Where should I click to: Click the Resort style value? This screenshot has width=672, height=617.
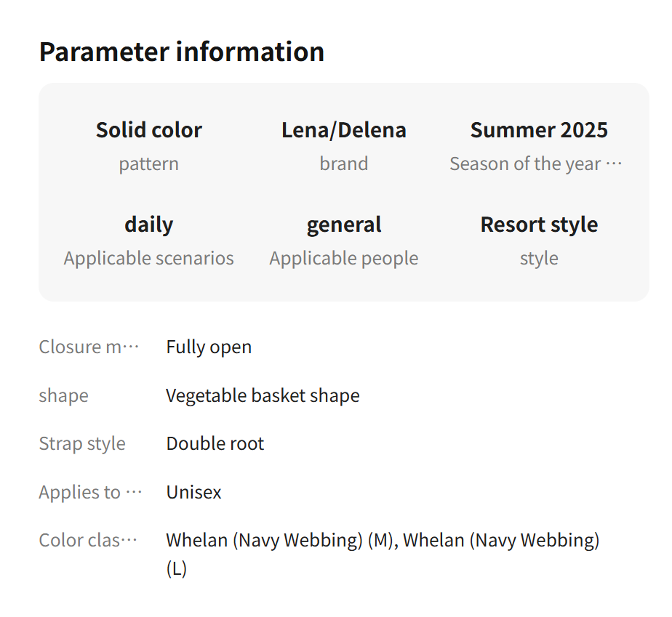pyautogui.click(x=539, y=225)
